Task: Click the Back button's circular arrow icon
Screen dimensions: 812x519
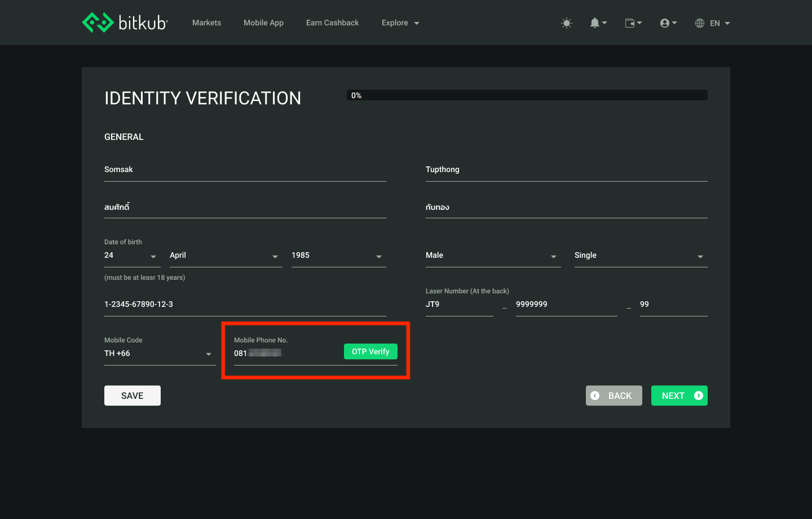Action: pyautogui.click(x=595, y=395)
